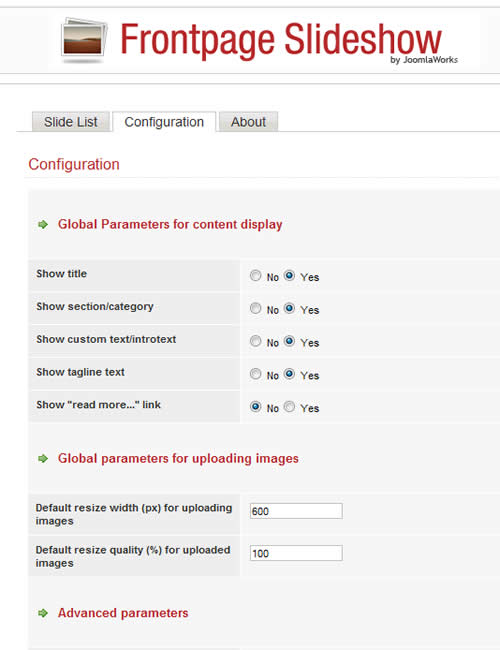Click the green arrow beside Advanced parameters
The width and height of the screenshot is (500, 650).
point(43,613)
